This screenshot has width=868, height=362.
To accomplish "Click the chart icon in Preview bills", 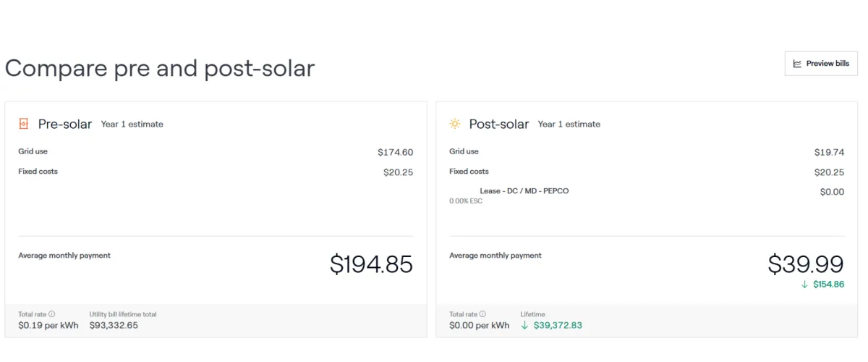I will (797, 64).
